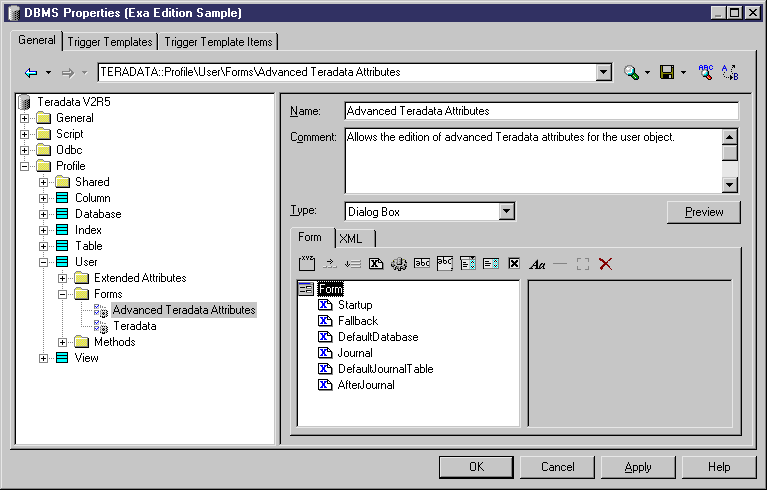
Task: Expand the Odbc folder node
Action: tap(24, 150)
